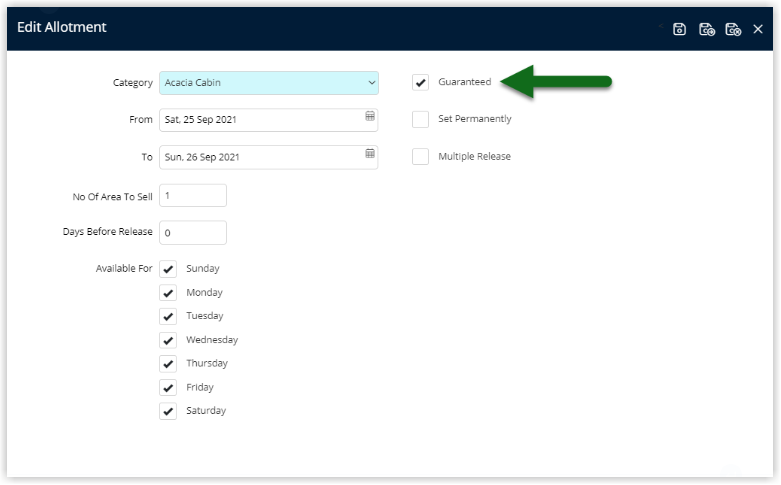Image resolution: width=781 pixels, height=485 pixels.
Task: Open the From date calendar picker
Action: pyautogui.click(x=370, y=116)
